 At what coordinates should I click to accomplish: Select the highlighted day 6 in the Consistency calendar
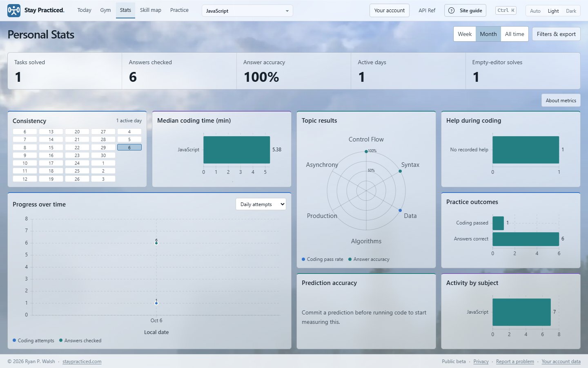(129, 148)
